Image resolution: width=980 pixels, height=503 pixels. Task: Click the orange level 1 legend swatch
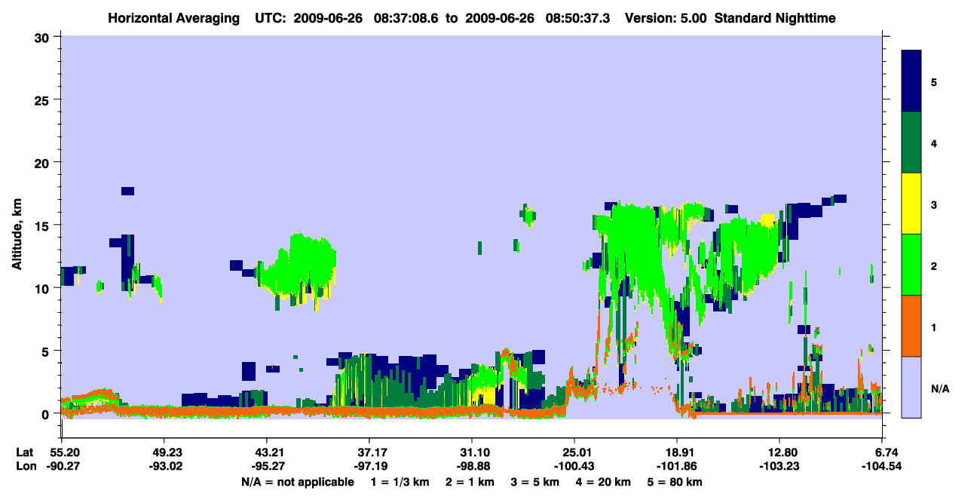[911, 326]
